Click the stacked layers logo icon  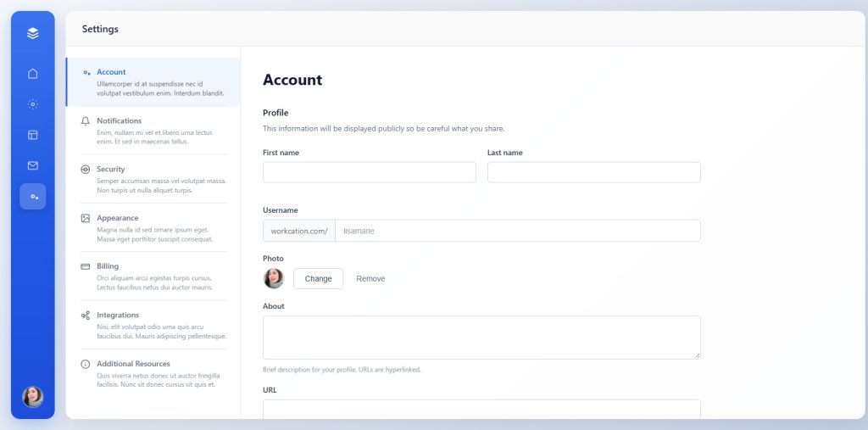[33, 33]
